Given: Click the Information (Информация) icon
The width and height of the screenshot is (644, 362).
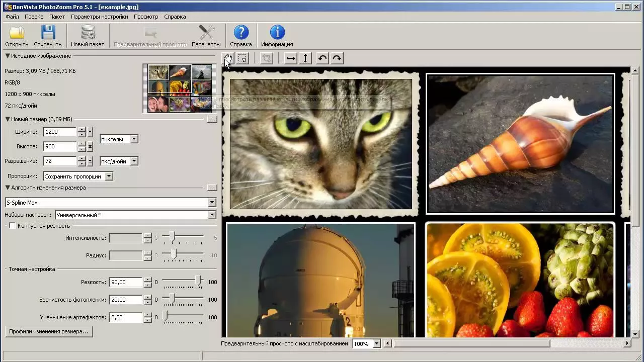Looking at the screenshot, I should [x=277, y=33].
